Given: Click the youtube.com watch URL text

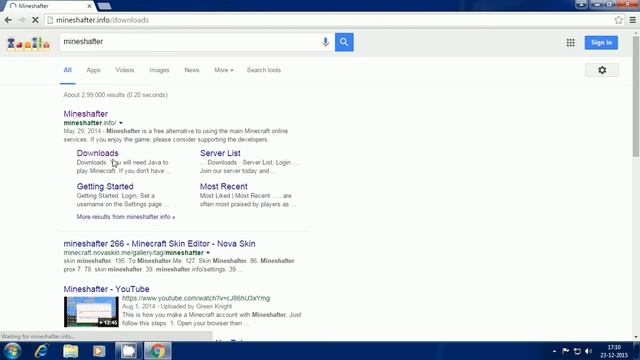Looking at the screenshot, I should (x=196, y=298).
